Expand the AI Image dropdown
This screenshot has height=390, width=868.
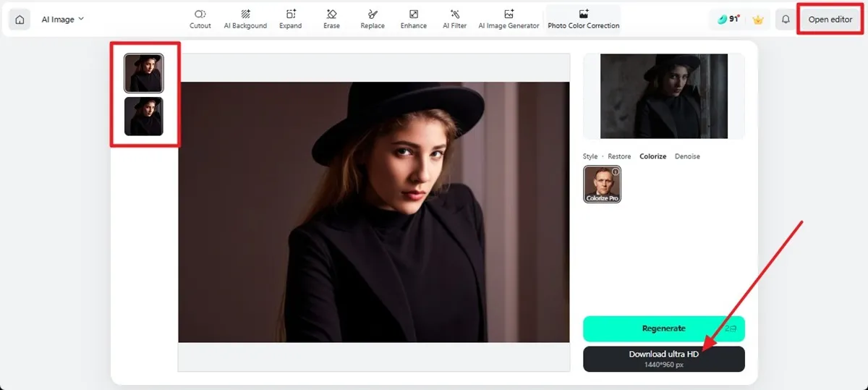click(x=63, y=20)
